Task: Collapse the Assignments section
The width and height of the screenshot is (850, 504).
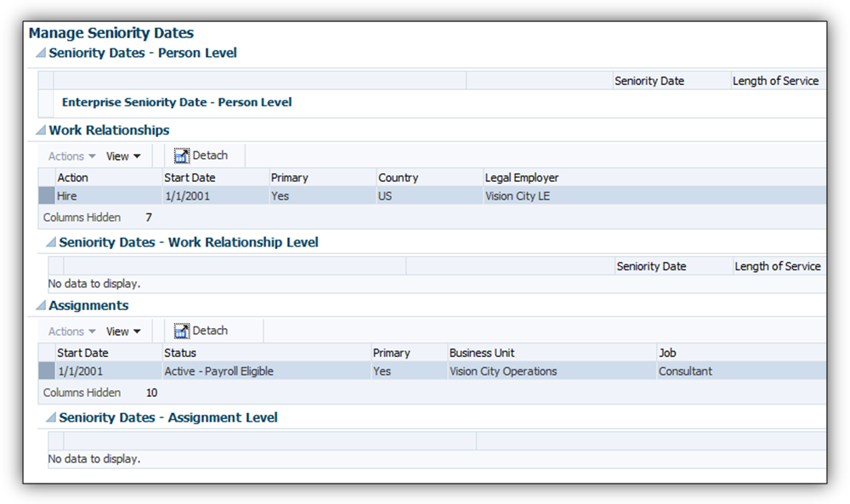Action: 40,306
